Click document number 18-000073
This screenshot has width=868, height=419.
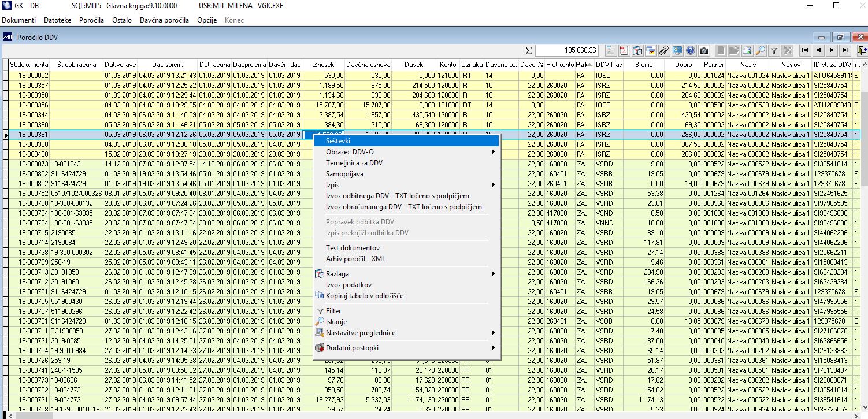34,164
